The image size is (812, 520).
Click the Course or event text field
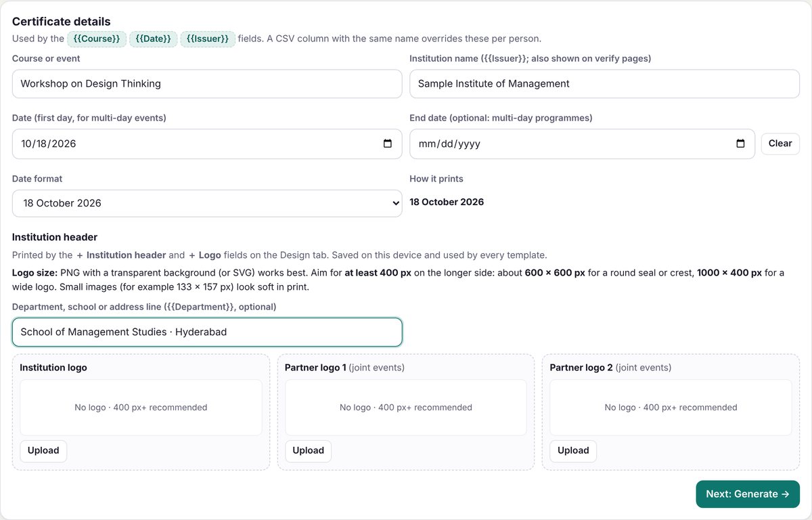(x=207, y=84)
